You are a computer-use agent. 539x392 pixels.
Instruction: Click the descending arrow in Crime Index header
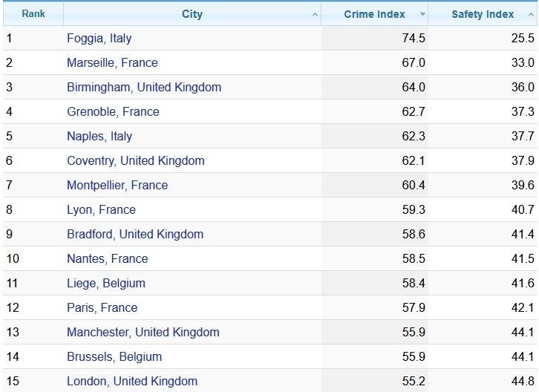[422, 14]
